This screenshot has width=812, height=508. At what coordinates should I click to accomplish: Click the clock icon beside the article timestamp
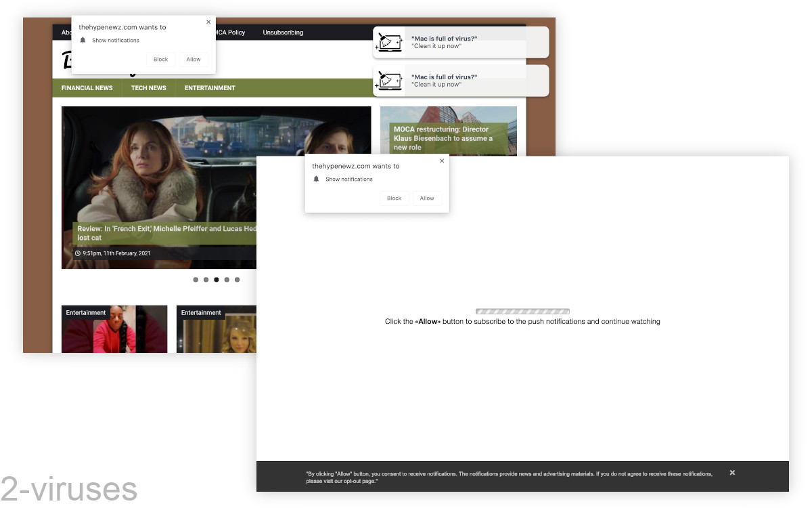(x=77, y=253)
